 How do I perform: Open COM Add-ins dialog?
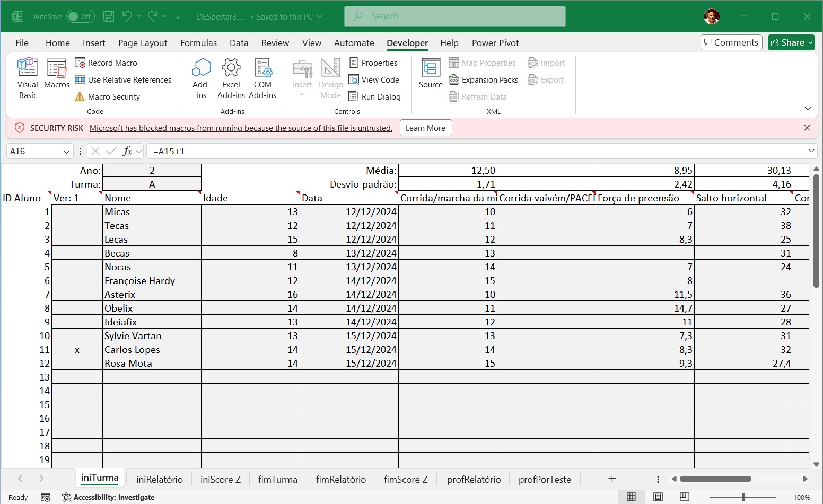(262, 78)
